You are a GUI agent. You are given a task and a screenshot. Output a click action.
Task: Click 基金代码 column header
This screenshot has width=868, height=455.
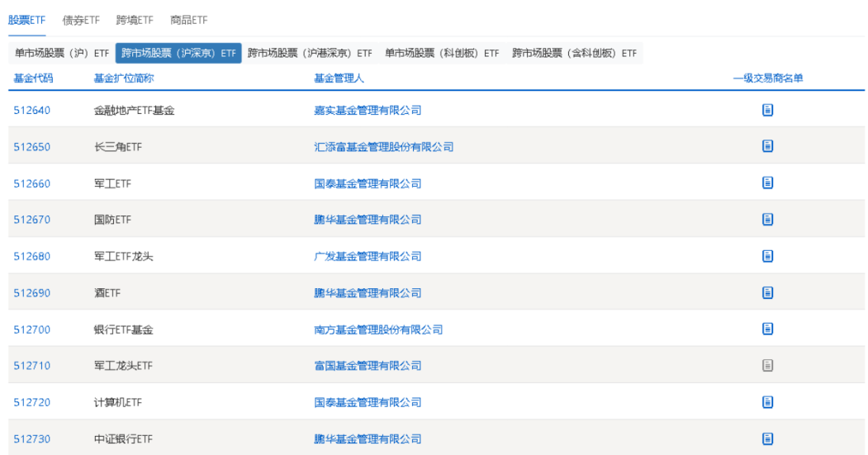tap(33, 78)
